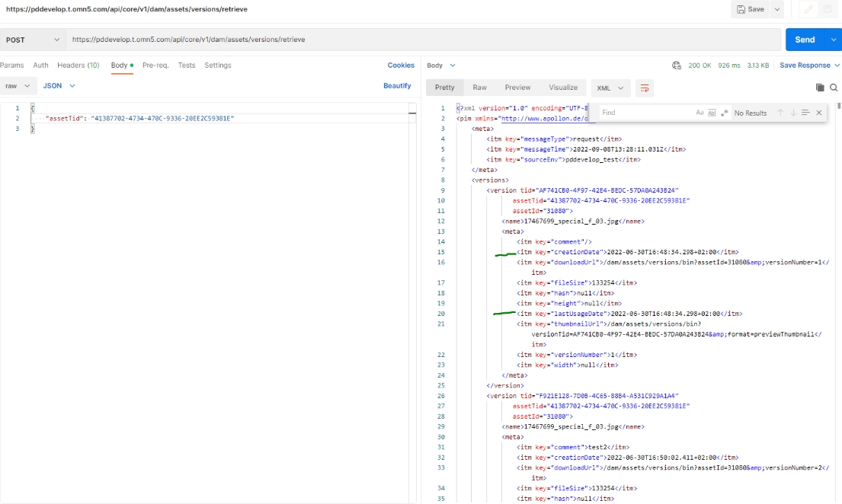Toggle match case option in Find bar
Image resolution: width=842 pixels, height=504 pixels.
click(x=700, y=113)
